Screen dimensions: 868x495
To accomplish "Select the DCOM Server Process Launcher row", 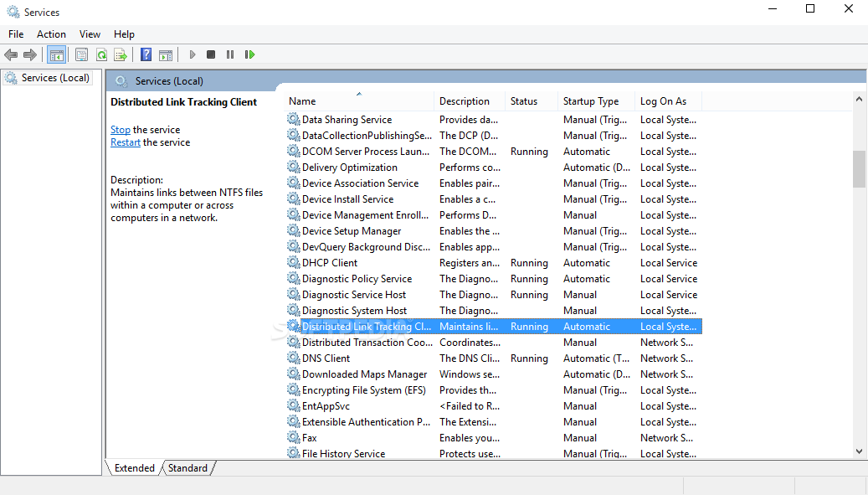I will click(494, 151).
